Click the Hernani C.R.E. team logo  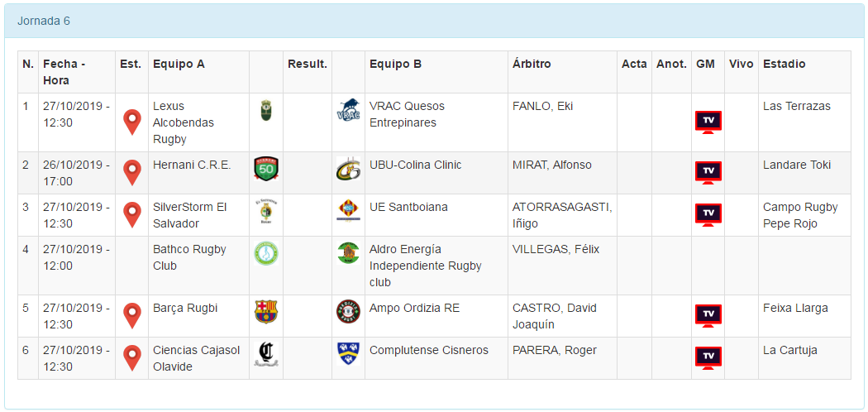[266, 169]
